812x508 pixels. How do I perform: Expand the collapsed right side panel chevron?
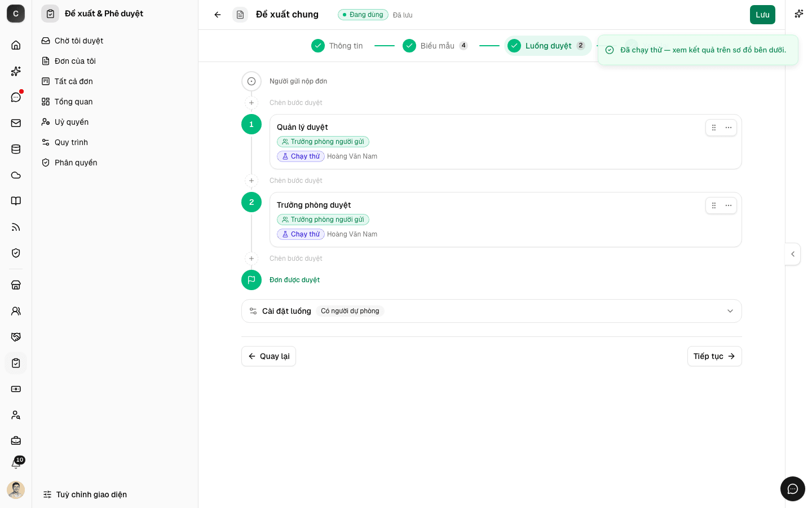[x=793, y=254]
